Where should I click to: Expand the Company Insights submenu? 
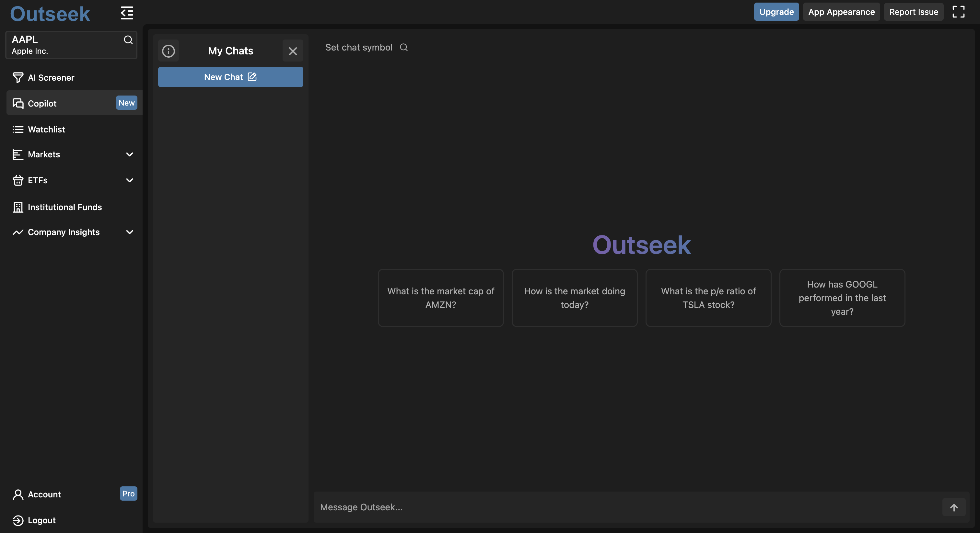[129, 232]
